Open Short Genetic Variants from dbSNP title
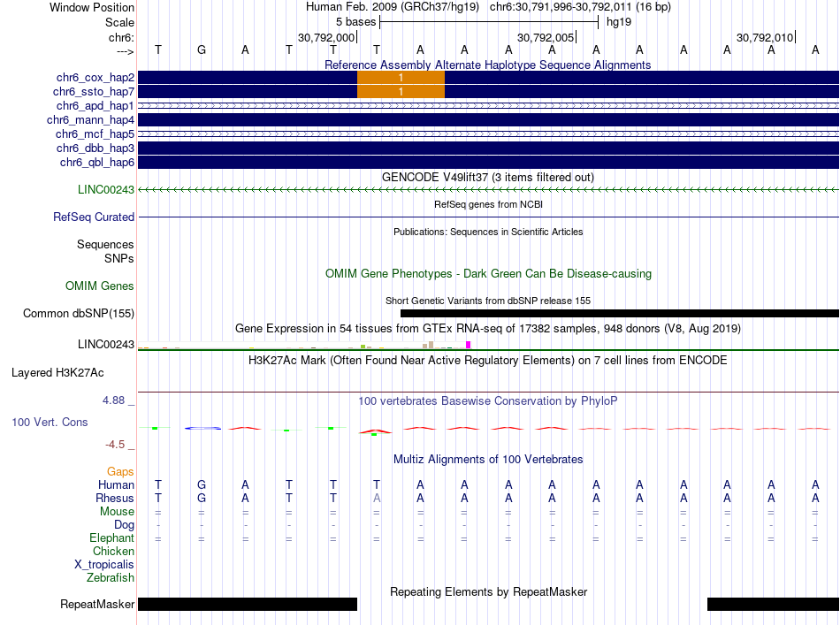 tap(488, 301)
